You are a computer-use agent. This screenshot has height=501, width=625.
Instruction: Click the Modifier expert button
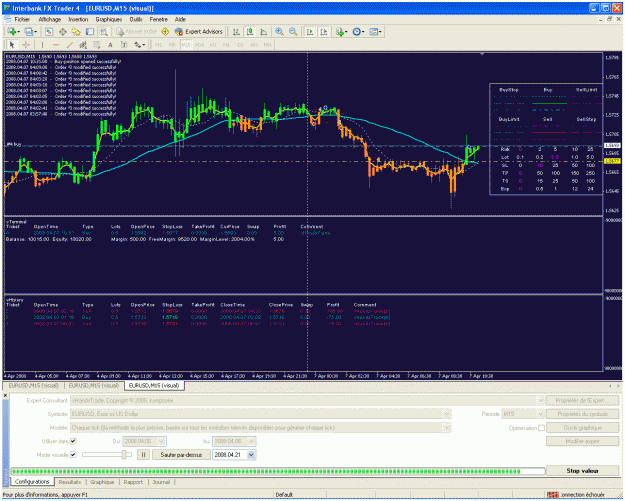[582, 441]
